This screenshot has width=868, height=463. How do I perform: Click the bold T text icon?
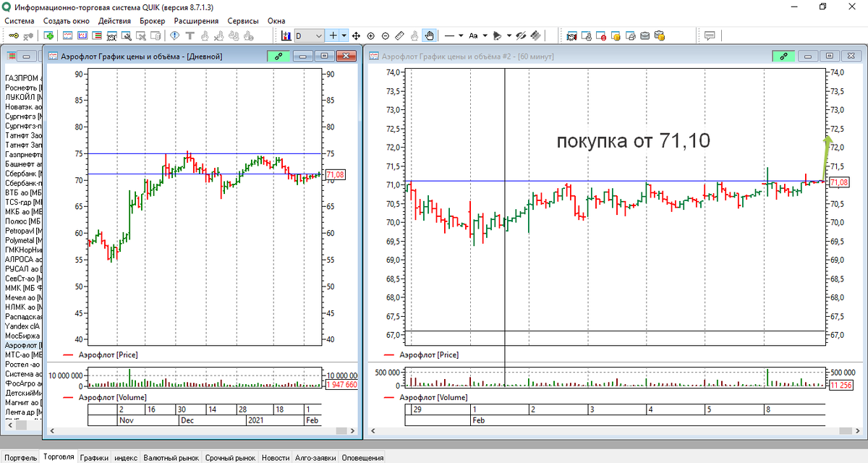[190, 35]
